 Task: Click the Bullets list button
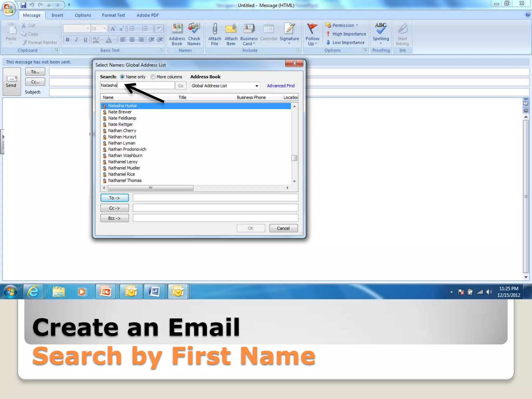132,28
